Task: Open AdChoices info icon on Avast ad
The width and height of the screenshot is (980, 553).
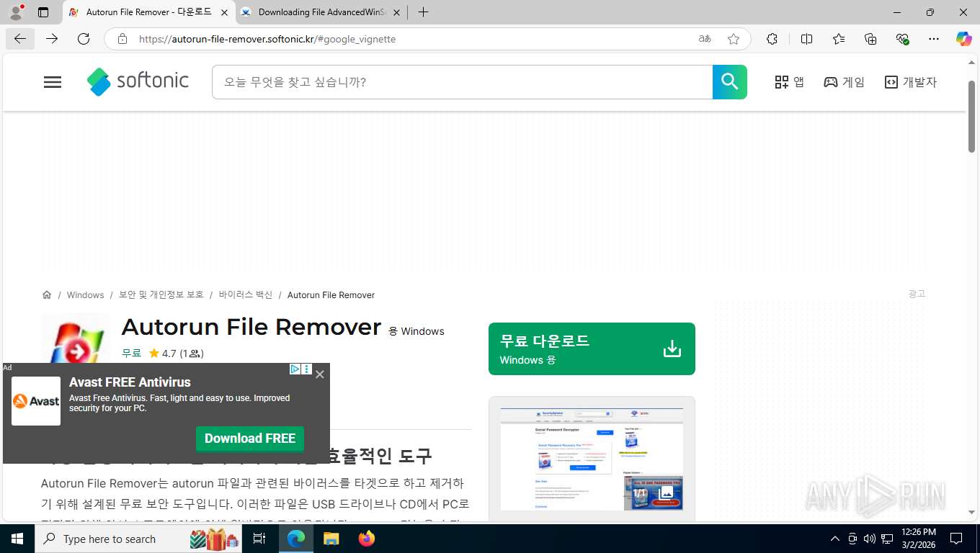Action: coord(295,369)
